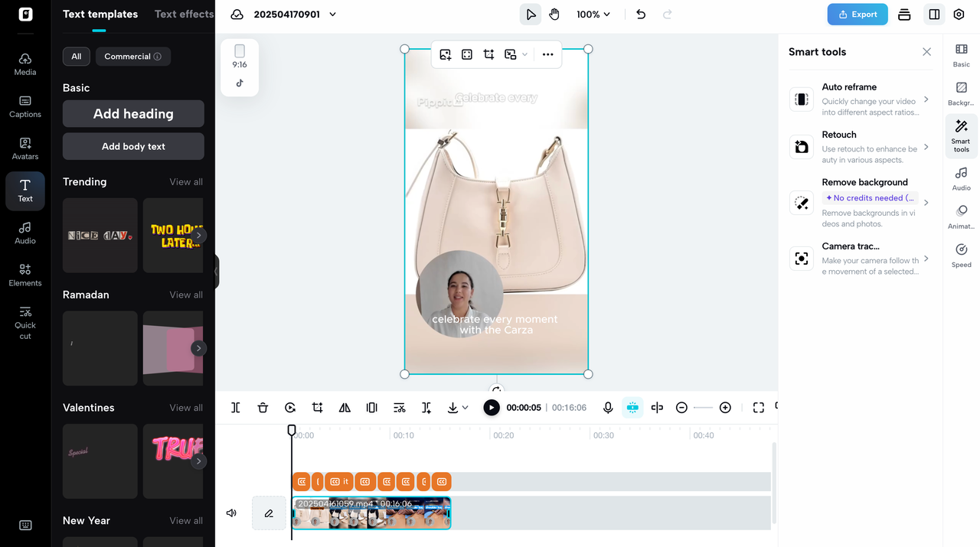
Task: Select the Audio panel in the right sidebar
Action: pyautogui.click(x=961, y=177)
